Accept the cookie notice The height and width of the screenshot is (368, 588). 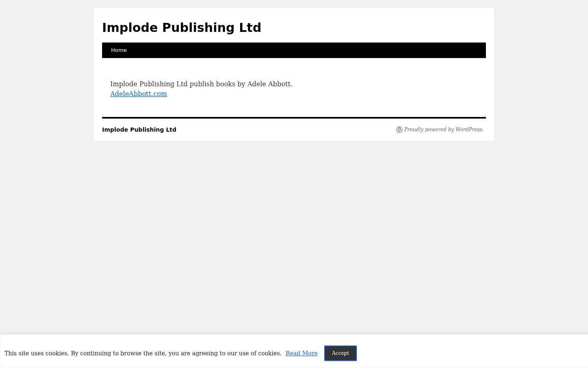(x=341, y=353)
